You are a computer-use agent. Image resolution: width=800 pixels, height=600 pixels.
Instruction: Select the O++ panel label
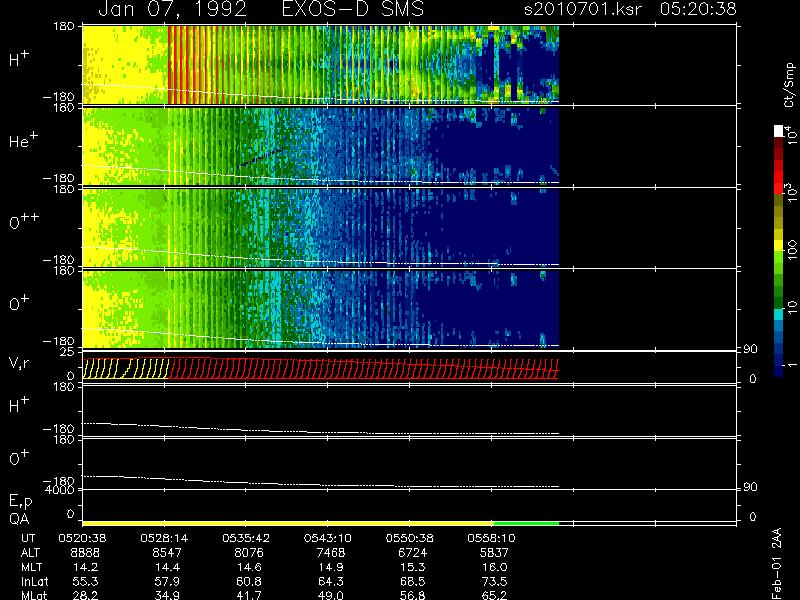click(24, 220)
